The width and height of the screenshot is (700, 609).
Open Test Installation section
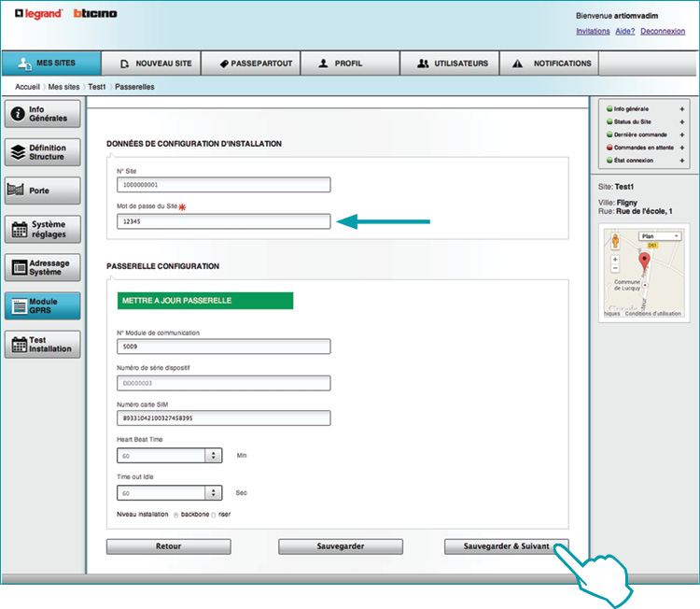42,344
